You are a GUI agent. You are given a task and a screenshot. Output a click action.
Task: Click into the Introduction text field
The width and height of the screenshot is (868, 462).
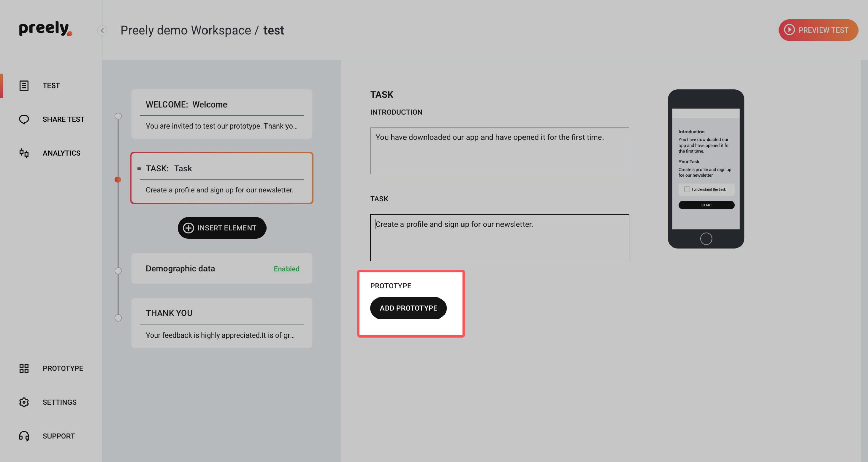point(499,151)
